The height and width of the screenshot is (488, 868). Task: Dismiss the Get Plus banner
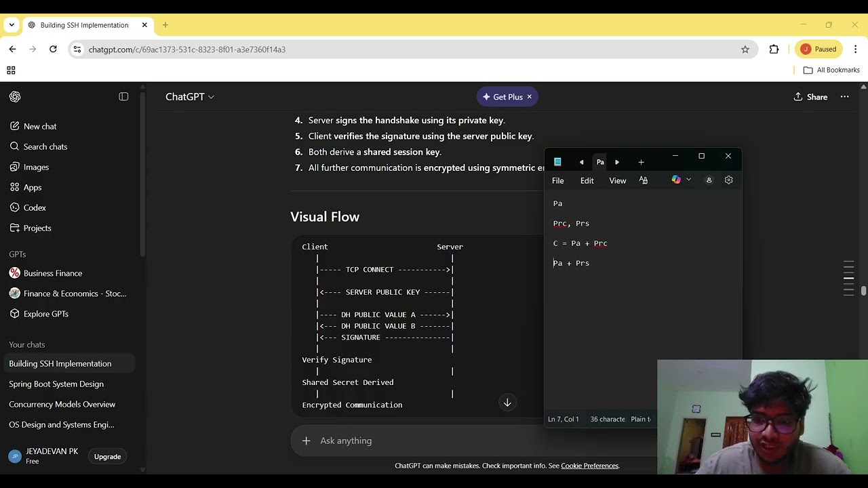tap(530, 97)
